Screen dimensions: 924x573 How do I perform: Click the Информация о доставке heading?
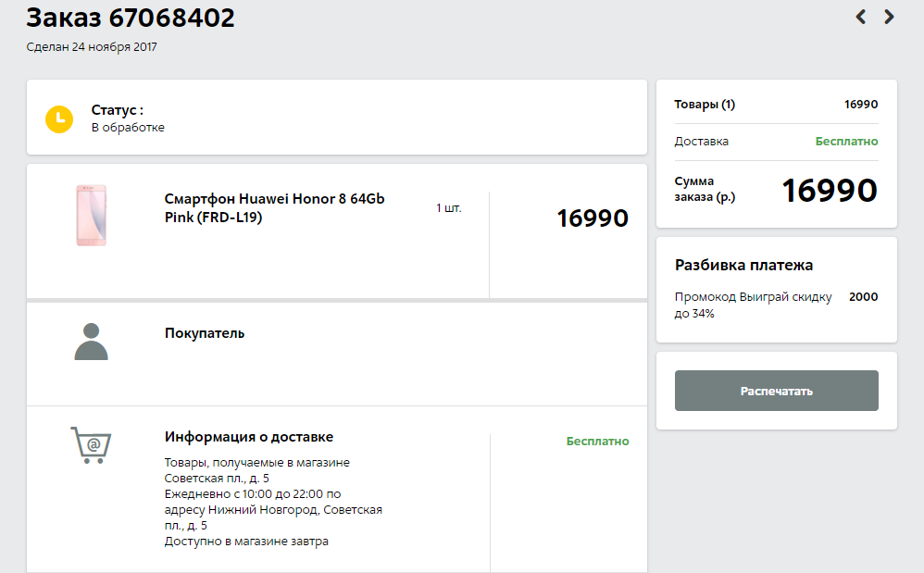coord(248,437)
